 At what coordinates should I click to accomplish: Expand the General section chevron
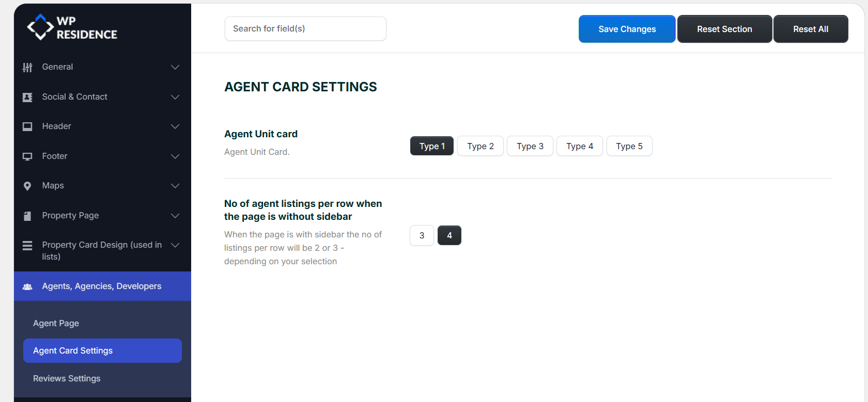175,67
